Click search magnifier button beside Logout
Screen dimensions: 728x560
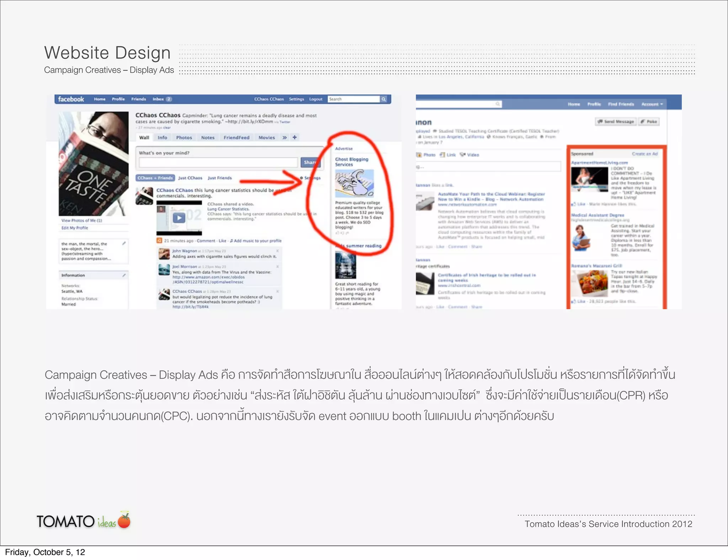pyautogui.click(x=384, y=99)
